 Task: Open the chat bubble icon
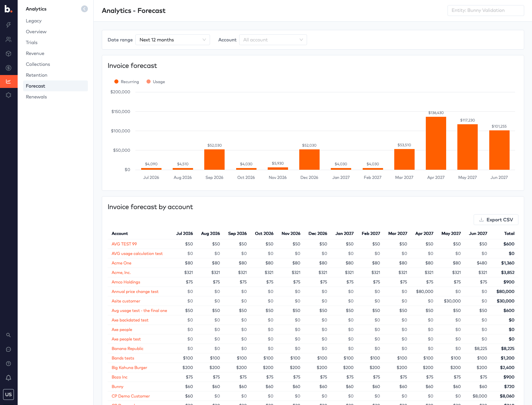8,349
